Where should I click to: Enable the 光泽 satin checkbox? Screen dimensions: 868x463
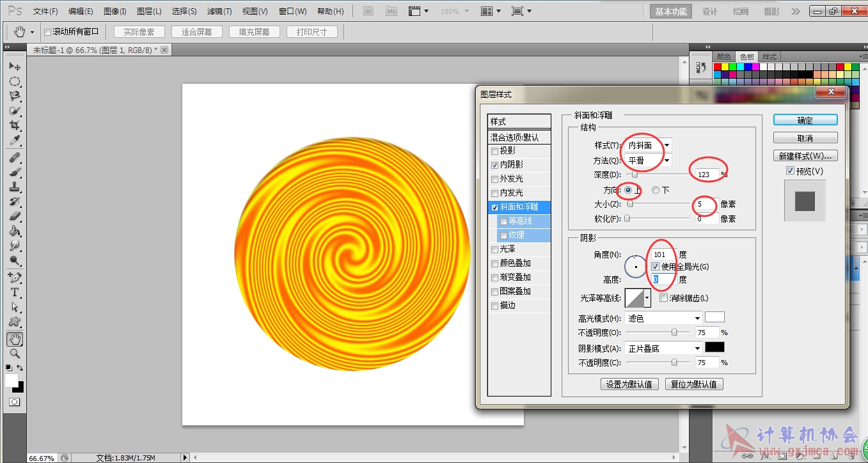click(494, 249)
